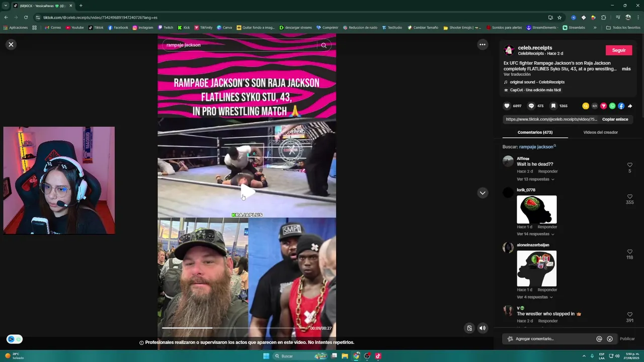Click the address bar URL

(100, 18)
